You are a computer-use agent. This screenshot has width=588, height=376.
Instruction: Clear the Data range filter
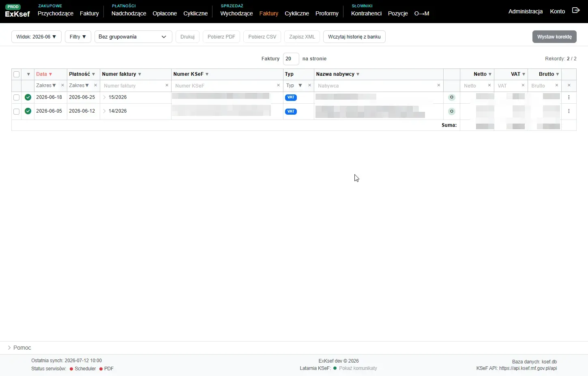coord(62,85)
